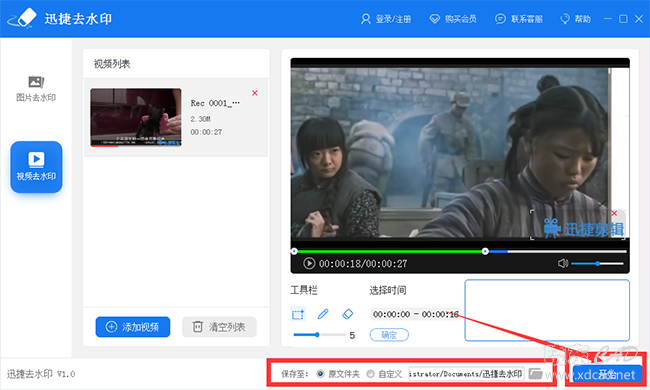Select the 自定义 custom folder radio
650x390 pixels.
(370, 374)
